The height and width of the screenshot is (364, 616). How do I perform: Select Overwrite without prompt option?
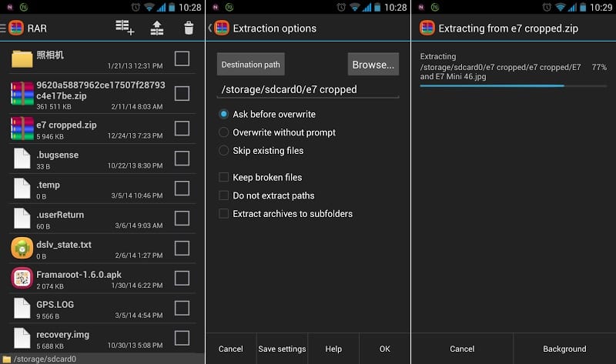tap(224, 132)
